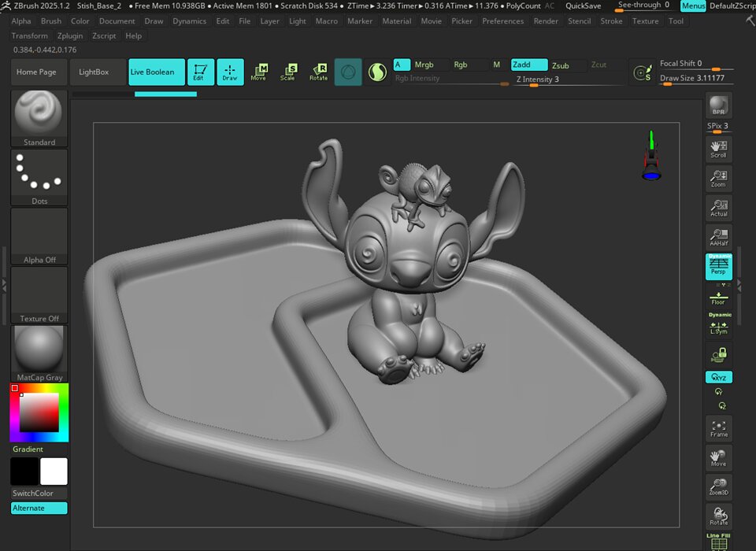Toggle Line Fill polyframe
The width and height of the screenshot is (756, 551).
[718, 542]
